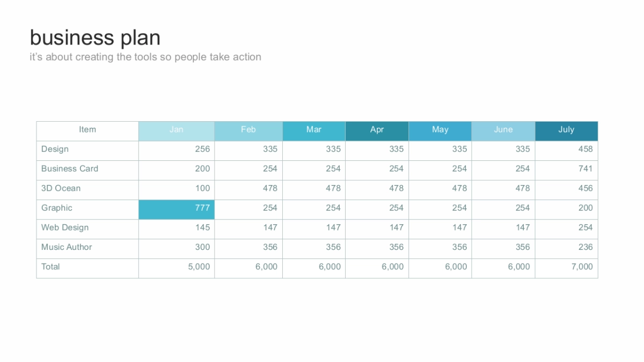
Task: Select the May header cell
Action: (440, 130)
